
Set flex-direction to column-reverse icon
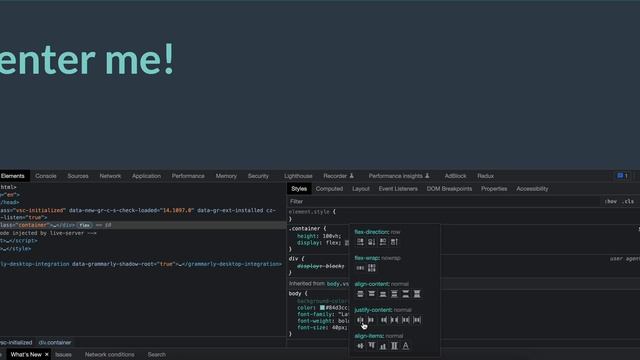394,242
